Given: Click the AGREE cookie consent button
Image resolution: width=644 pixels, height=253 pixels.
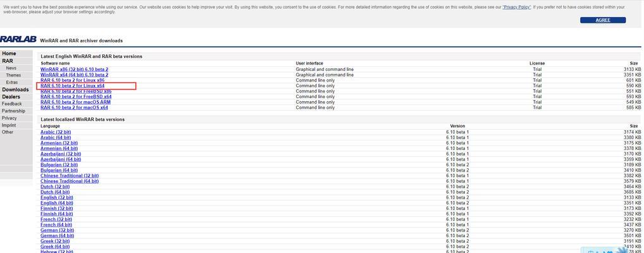Looking at the screenshot, I should pos(602,20).
